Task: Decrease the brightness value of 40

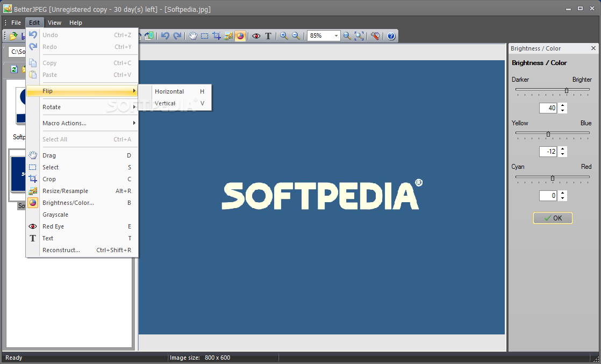Action: click(x=562, y=110)
